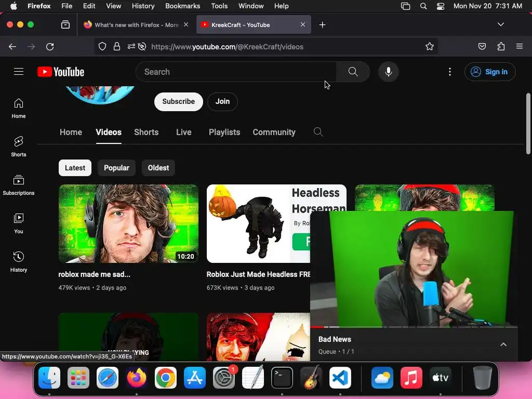
Task: Subscribe to the KreekCraft channel
Action: [179, 101]
